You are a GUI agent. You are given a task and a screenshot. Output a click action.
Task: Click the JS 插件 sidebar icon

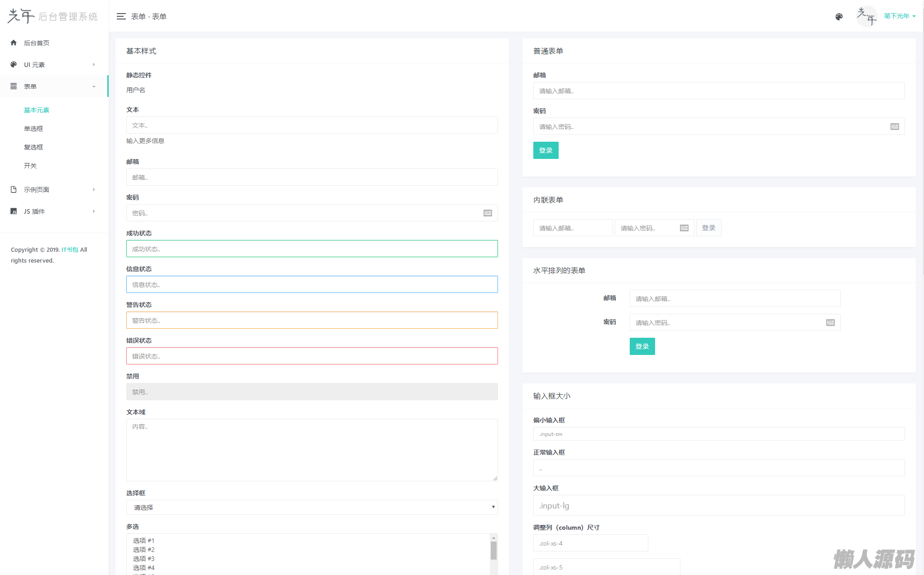point(14,211)
